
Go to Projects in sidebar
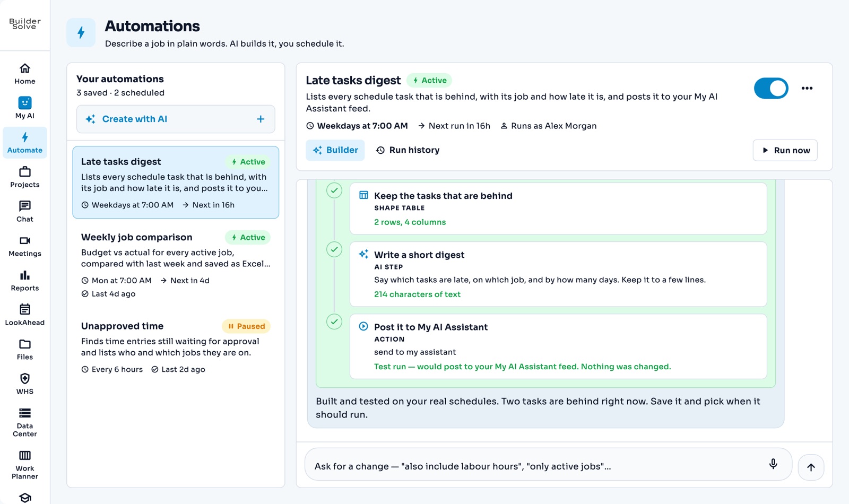(x=25, y=177)
